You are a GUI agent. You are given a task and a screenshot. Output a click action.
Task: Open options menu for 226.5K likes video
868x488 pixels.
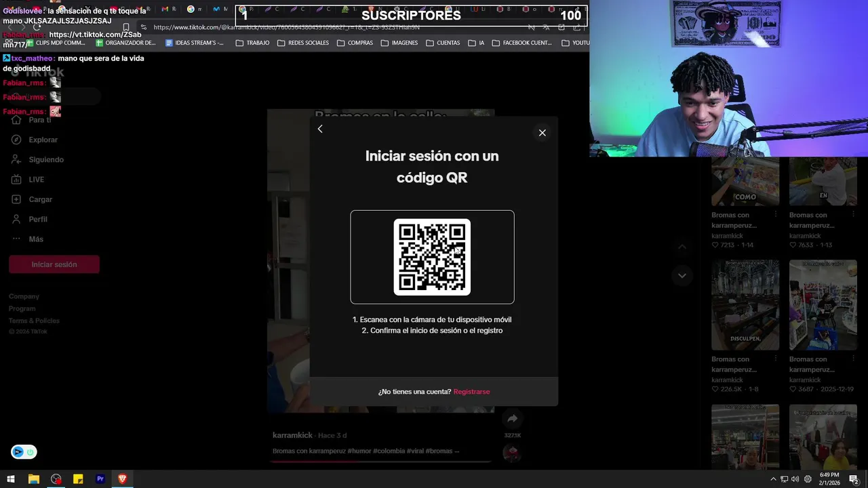[x=776, y=359]
